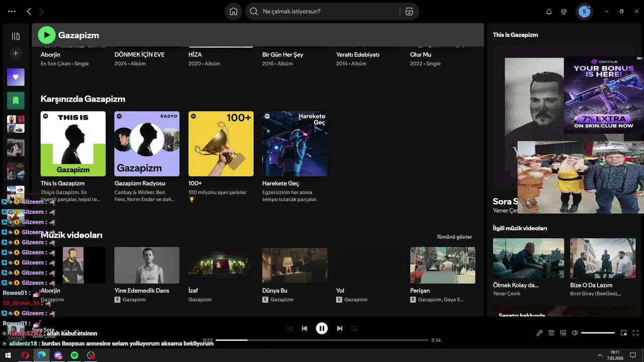Open the miniplayer icon
Viewport: 644px width, 362px height.
[624, 333]
